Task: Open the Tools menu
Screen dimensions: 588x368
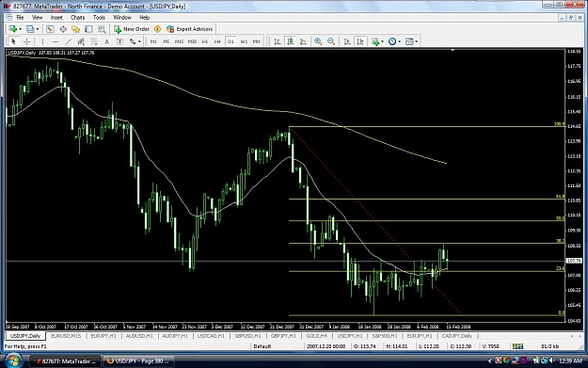Action: tap(99, 17)
